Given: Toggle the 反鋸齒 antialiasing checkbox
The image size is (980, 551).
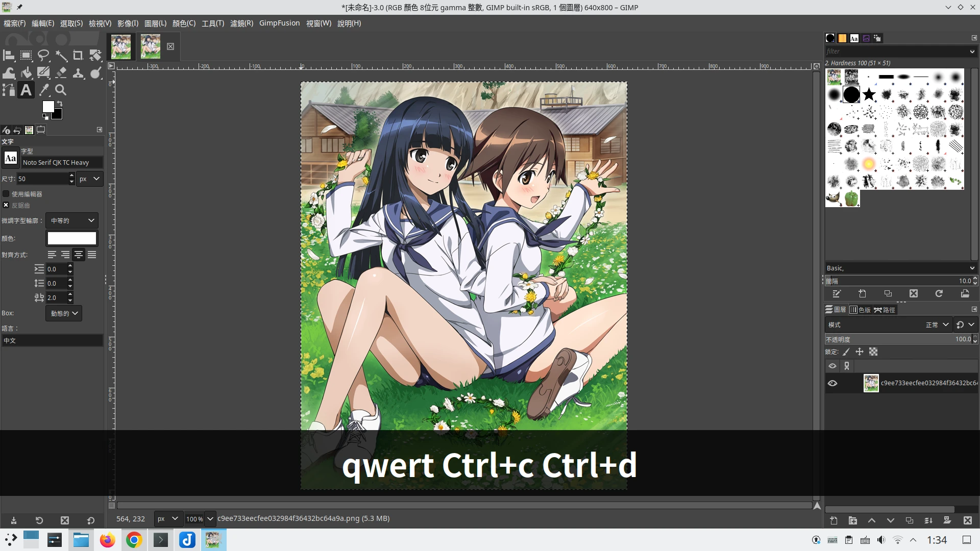Looking at the screenshot, I should point(6,205).
